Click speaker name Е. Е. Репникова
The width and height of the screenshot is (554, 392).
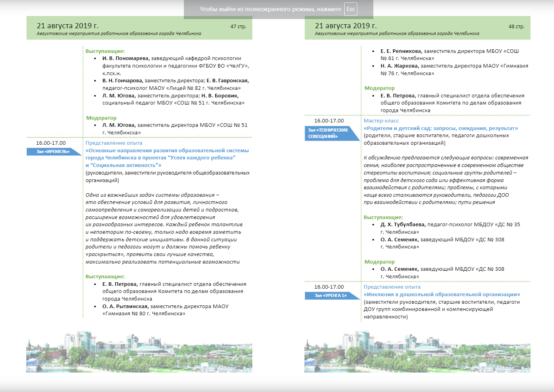pos(401,51)
